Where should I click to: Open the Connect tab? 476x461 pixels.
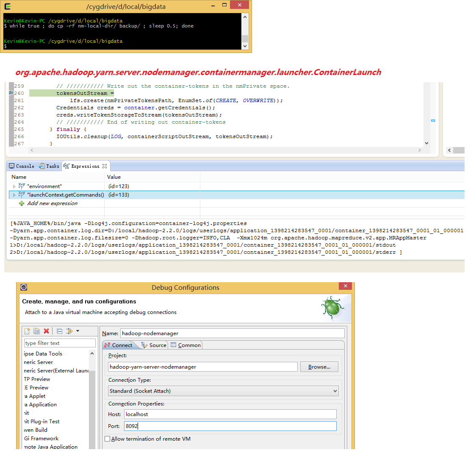pos(119,345)
